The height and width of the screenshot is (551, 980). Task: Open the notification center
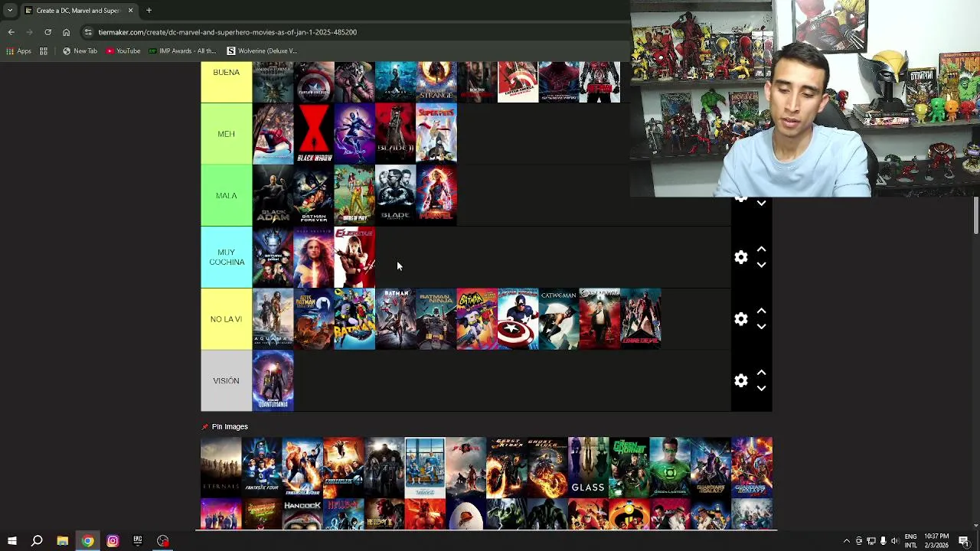(x=964, y=541)
